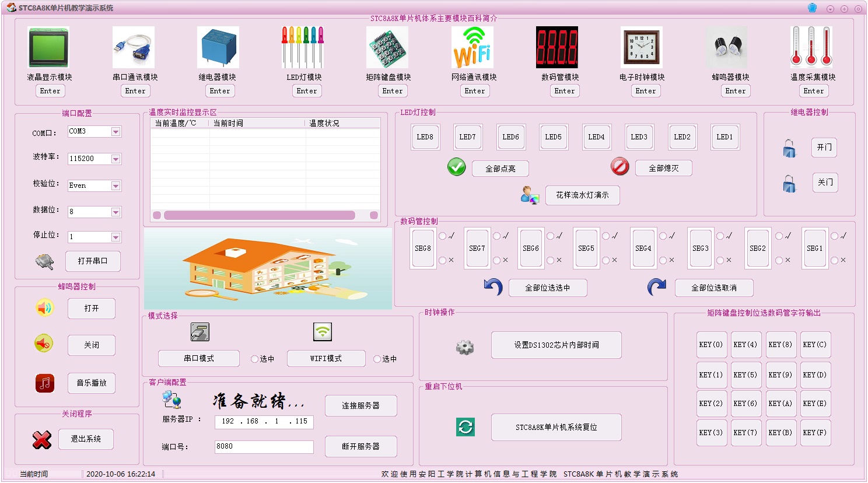Click the serial plug icon beside 打开串口
The height and width of the screenshot is (483, 868).
point(44,261)
